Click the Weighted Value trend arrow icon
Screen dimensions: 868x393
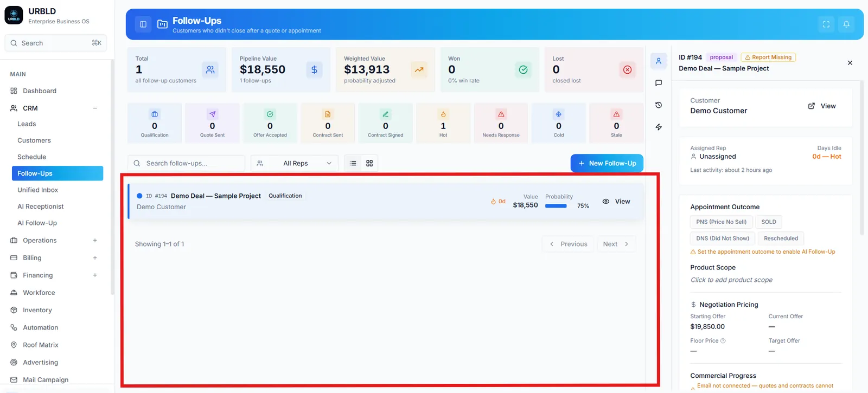(419, 69)
